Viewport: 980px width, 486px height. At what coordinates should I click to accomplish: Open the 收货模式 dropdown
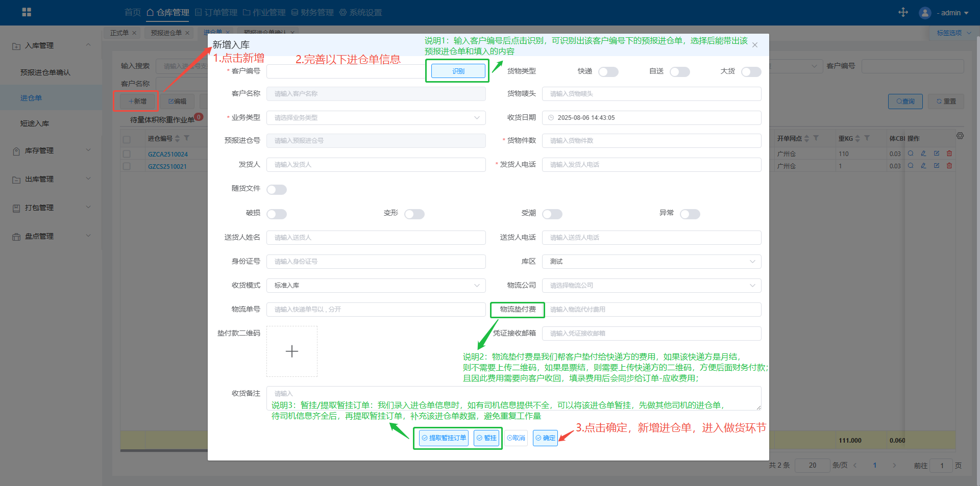pos(376,286)
